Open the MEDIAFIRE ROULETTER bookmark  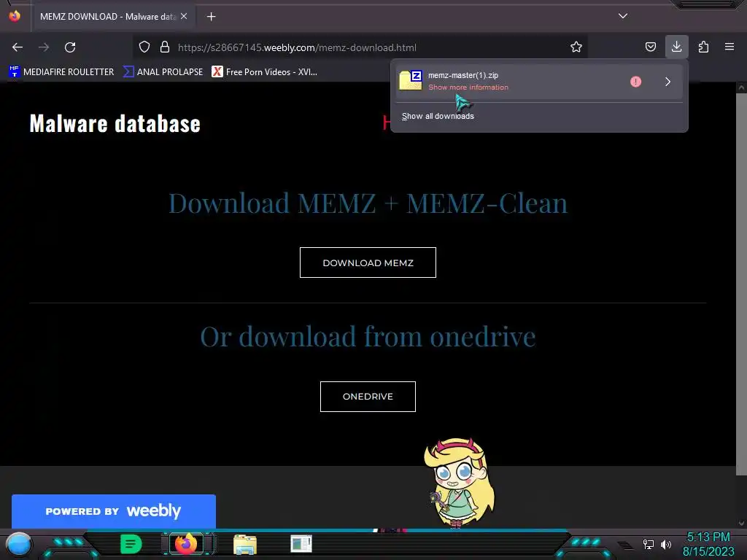61,72
